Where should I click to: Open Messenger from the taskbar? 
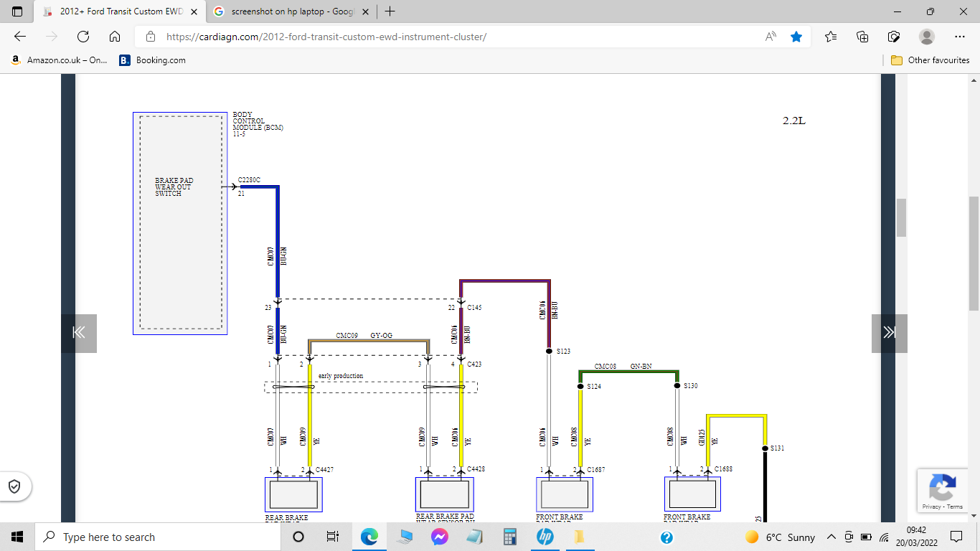tap(440, 537)
